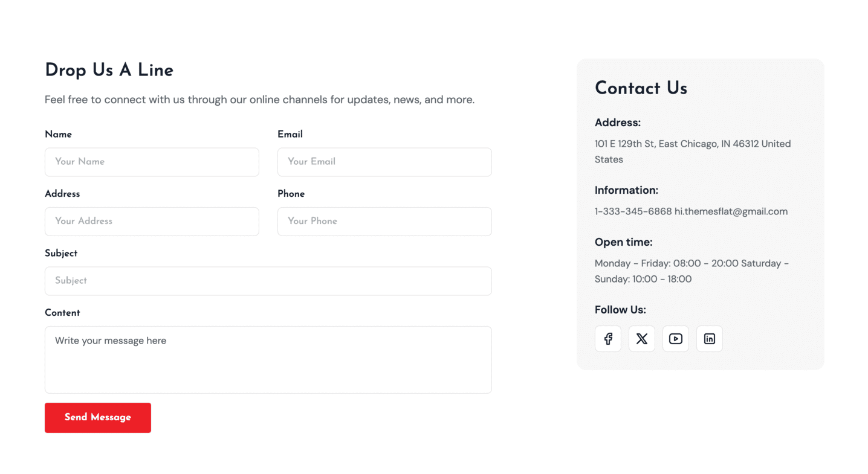This screenshot has width=868, height=474.
Task: Open the LinkedIn social icon
Action: click(709, 339)
